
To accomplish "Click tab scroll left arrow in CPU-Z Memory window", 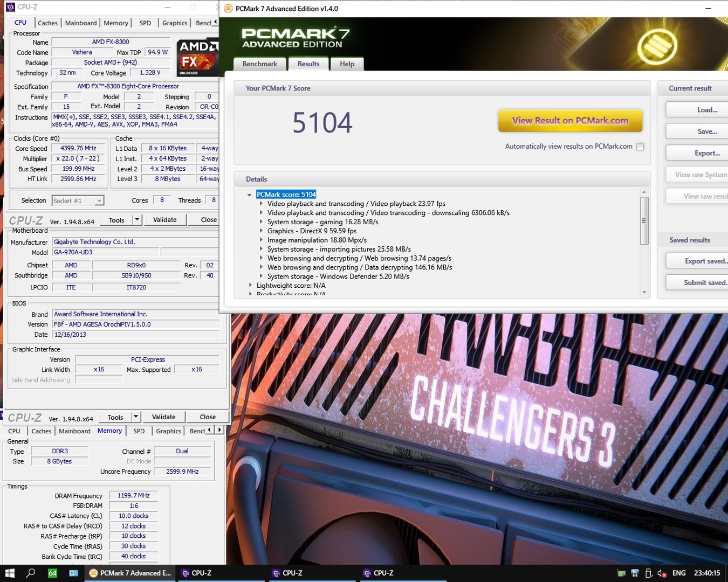I will point(210,430).
